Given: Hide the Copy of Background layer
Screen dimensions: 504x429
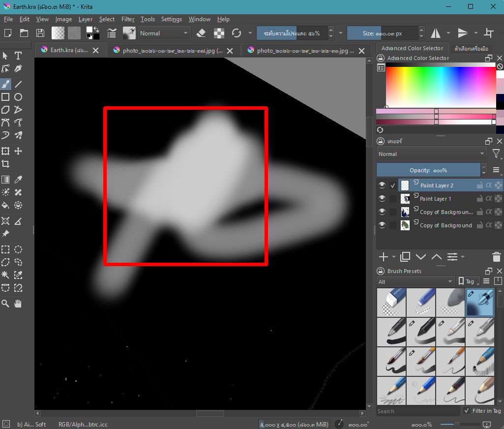Looking at the screenshot, I should pos(382,225).
